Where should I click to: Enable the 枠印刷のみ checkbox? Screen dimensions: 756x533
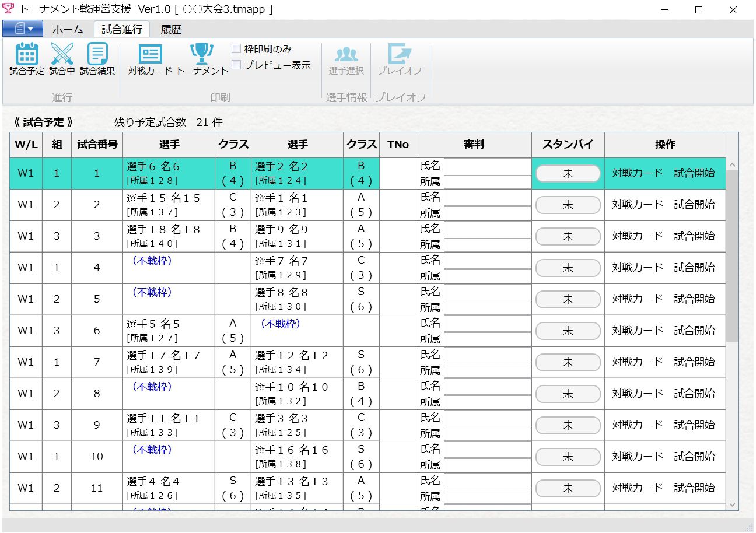236,49
